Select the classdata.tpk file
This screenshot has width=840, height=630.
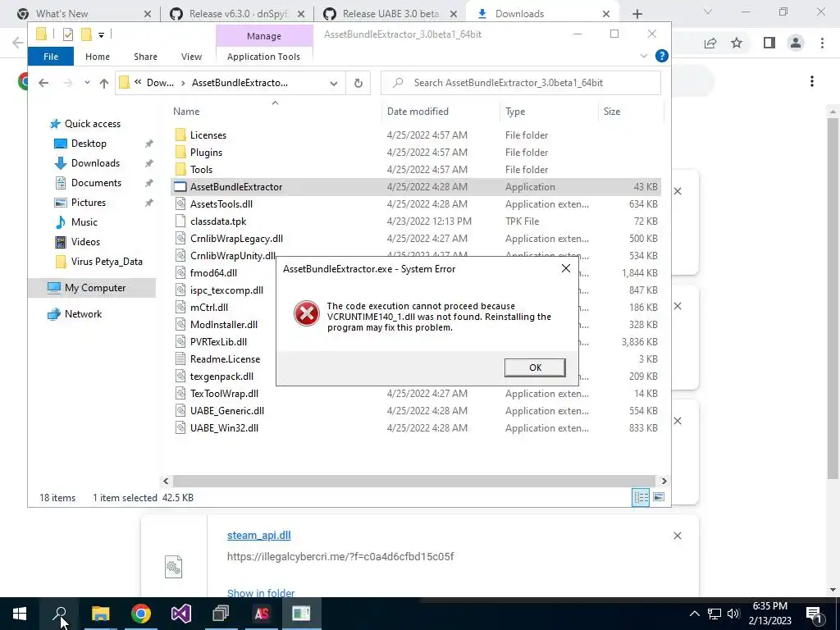[416, 221]
